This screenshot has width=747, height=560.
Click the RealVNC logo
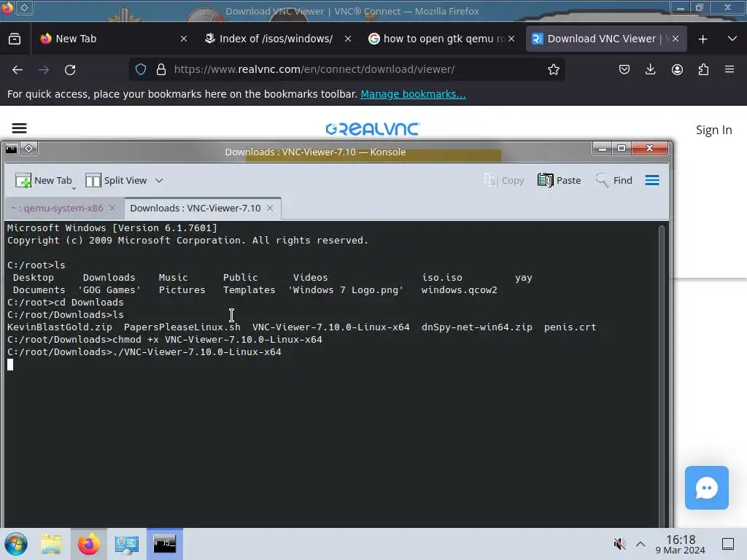372,128
